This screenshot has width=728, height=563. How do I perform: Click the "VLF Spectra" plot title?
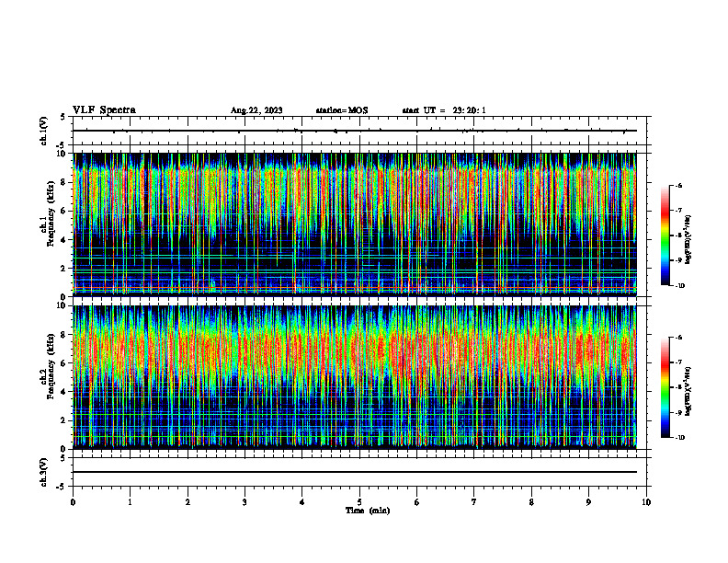(x=104, y=110)
